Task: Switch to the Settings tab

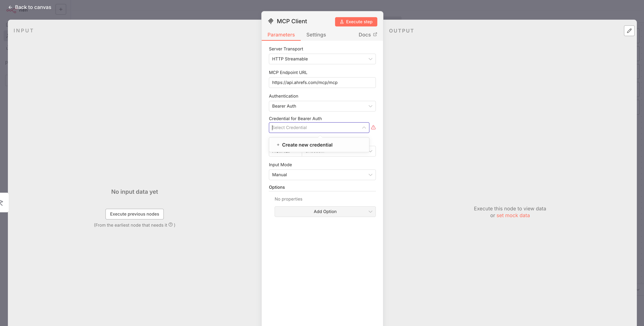Action: pyautogui.click(x=316, y=35)
